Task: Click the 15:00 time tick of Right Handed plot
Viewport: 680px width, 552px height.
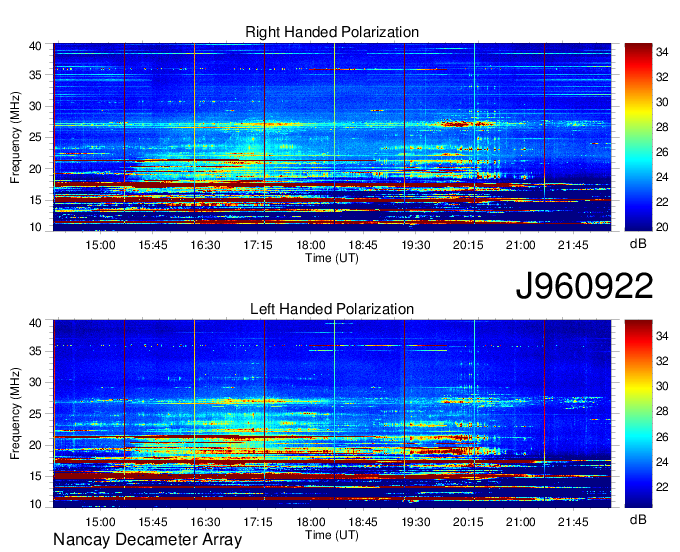Action: click(100, 245)
